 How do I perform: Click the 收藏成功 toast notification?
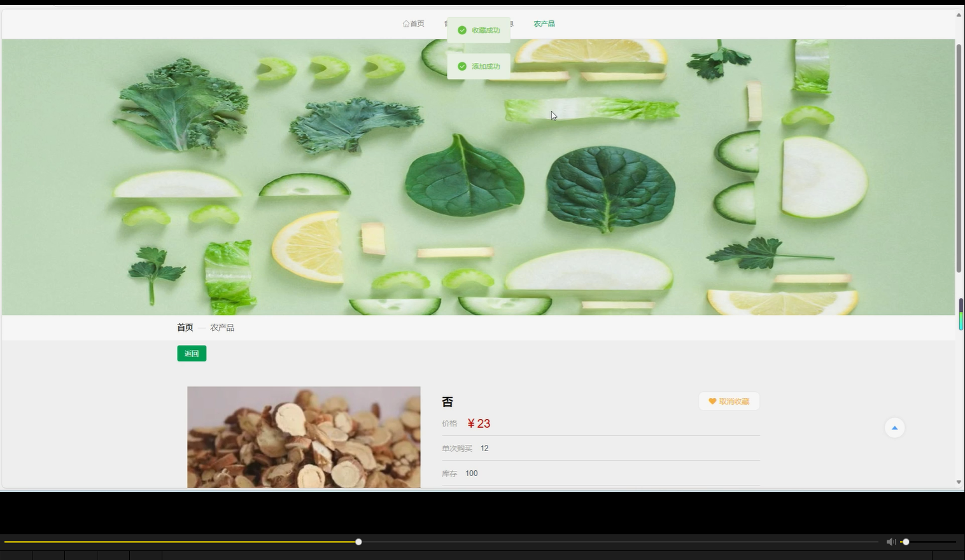479,30
